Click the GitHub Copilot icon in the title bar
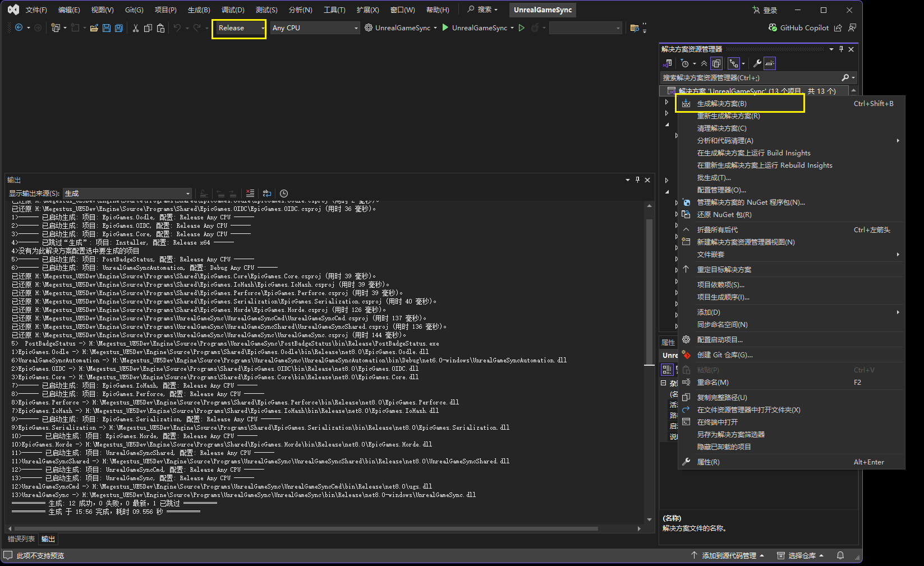The height and width of the screenshot is (566, 924). [773, 27]
